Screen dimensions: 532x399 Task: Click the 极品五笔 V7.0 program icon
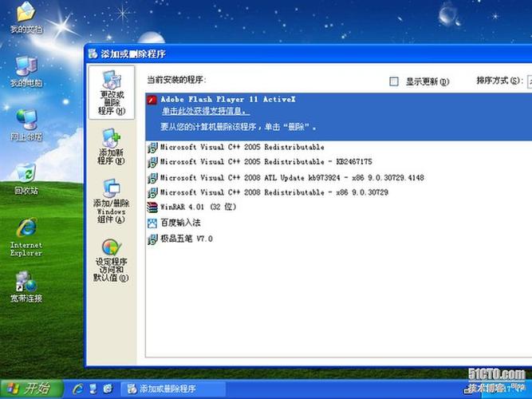coord(152,239)
